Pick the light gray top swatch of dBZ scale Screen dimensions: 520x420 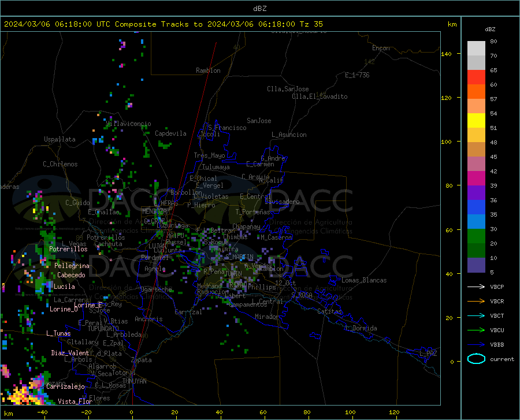[x=476, y=49]
